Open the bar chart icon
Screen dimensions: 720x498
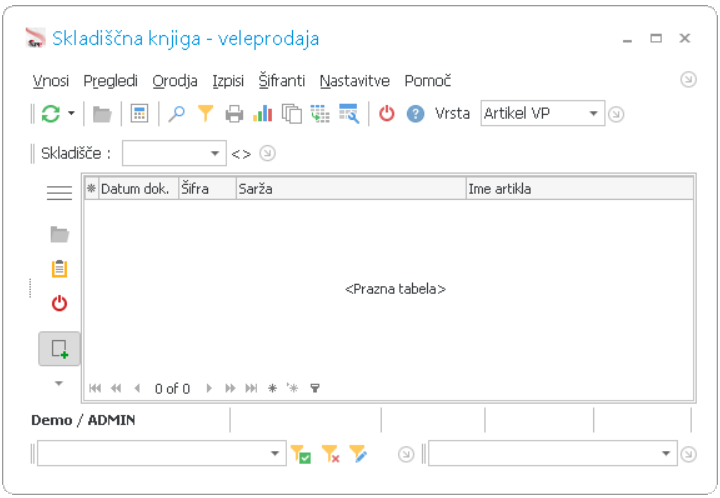(263, 113)
